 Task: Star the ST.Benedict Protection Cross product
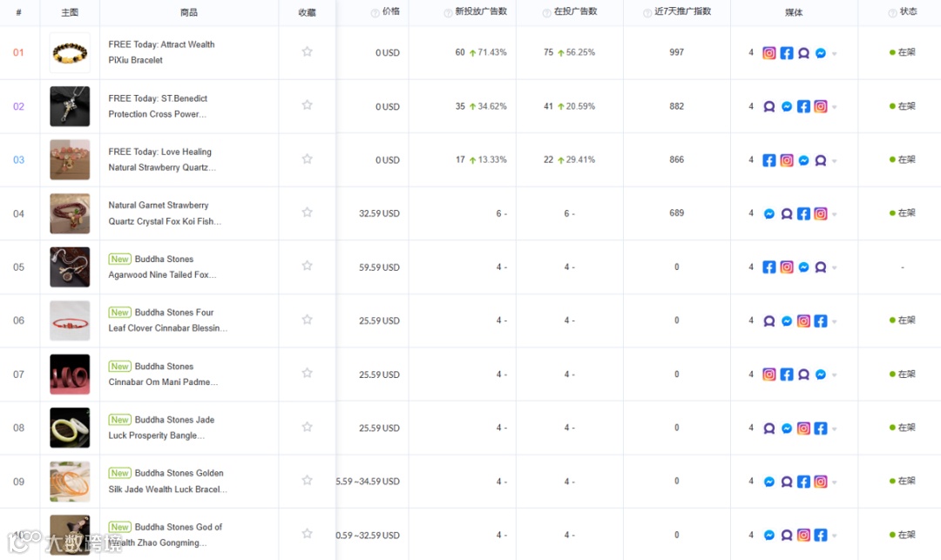point(307,105)
